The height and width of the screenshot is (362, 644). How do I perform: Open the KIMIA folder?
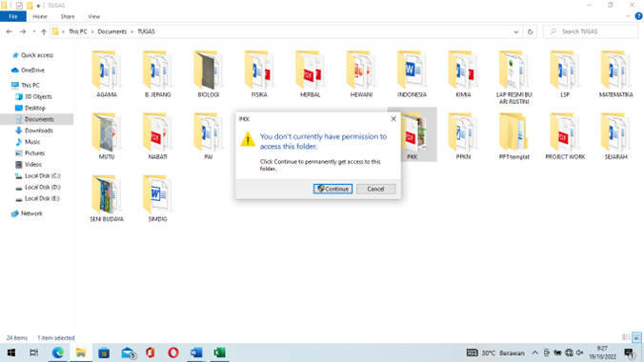coord(463,74)
